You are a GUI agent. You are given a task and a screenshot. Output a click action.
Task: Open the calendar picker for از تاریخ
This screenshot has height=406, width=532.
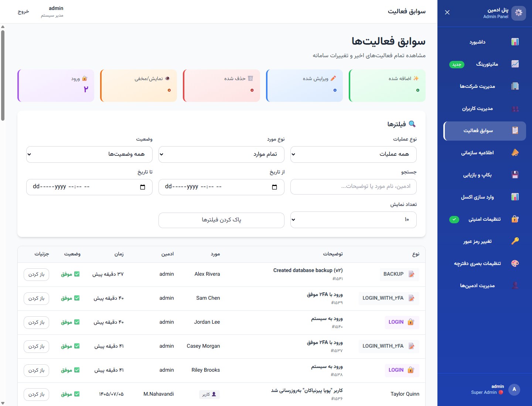click(274, 187)
